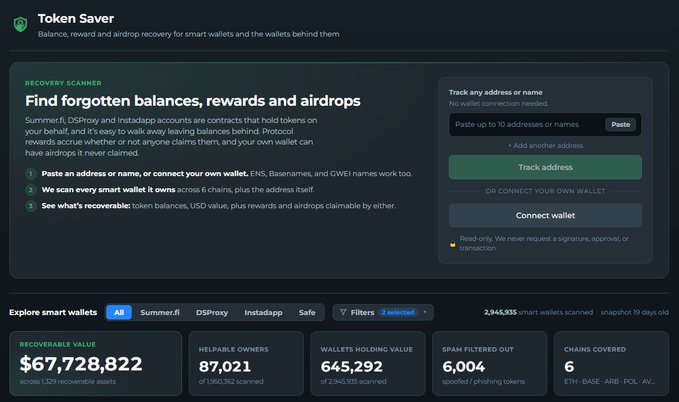This screenshot has height=402, width=679.
Task: Click 'Track any address or name' label
Action: 495,92
